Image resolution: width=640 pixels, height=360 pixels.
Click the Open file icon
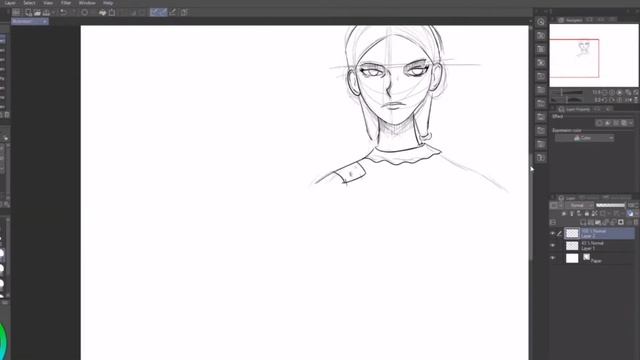(x=37, y=13)
